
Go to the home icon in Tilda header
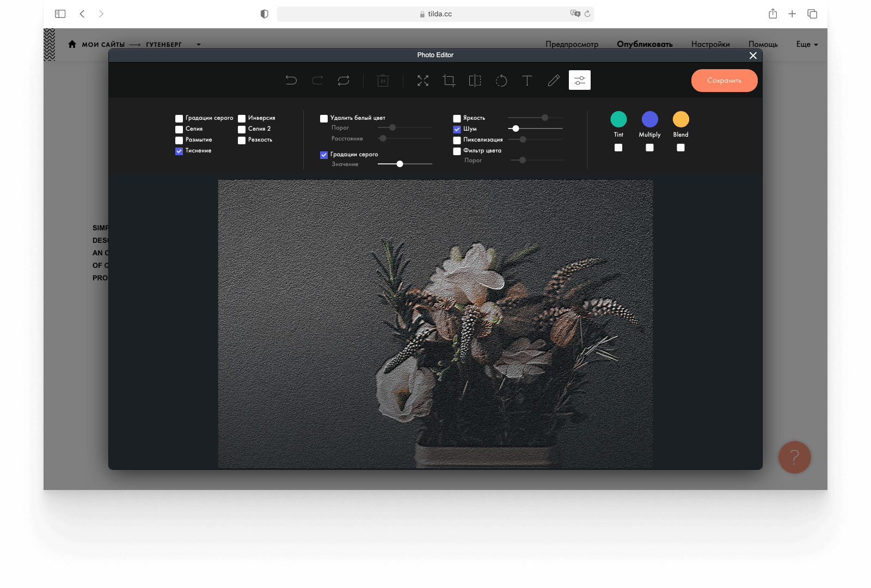click(72, 44)
